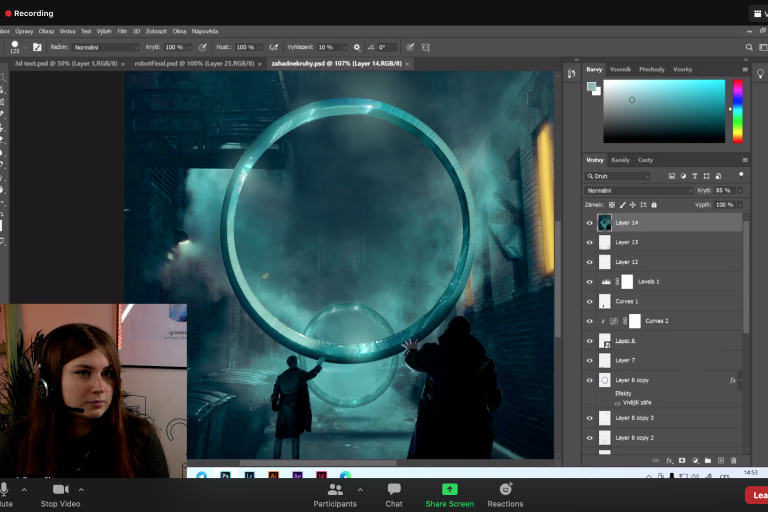Click the layer mask icon in layers footer
The height and width of the screenshot is (512, 768).
682,460
